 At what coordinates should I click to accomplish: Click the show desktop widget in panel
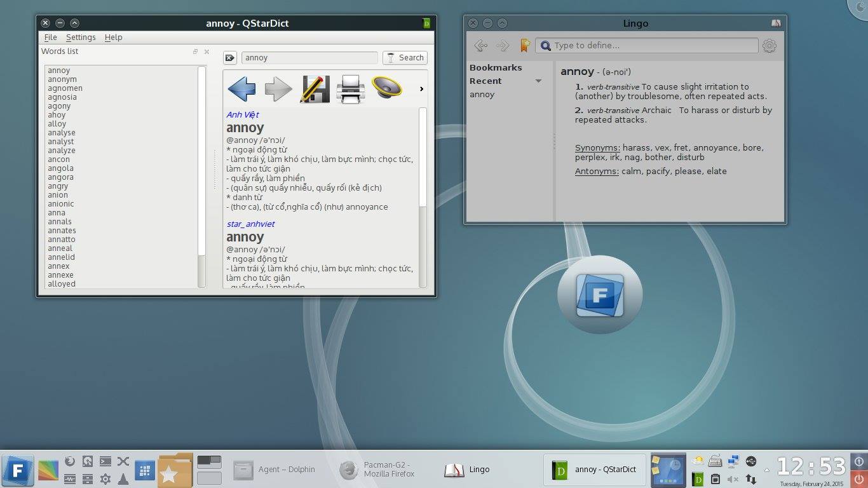668,470
